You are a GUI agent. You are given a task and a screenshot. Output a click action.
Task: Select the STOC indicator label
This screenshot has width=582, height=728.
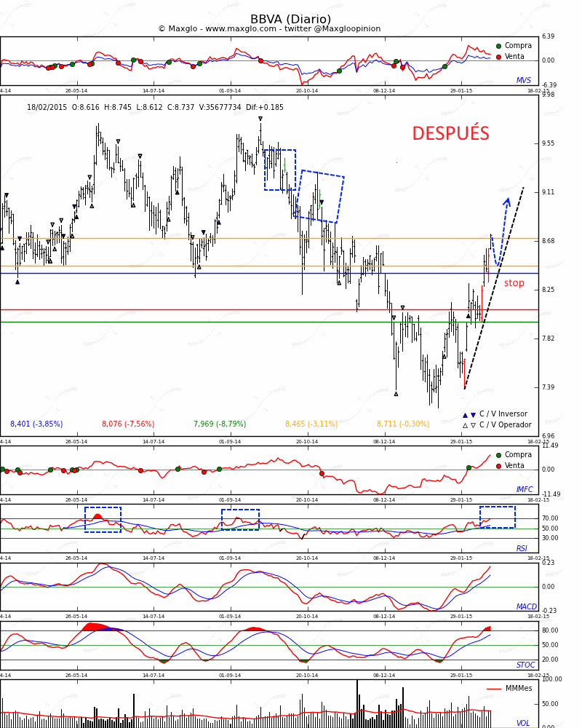point(525,665)
